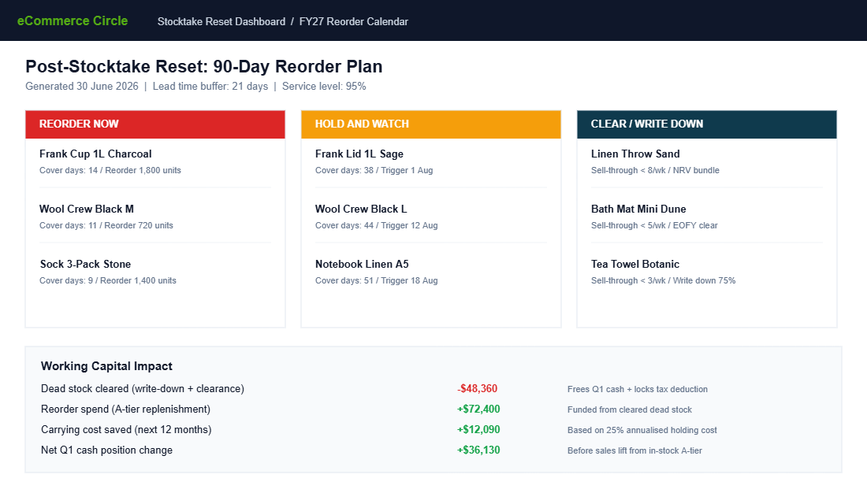This screenshot has width=867, height=504.
Task: Select Notebook Linen A5 item
Action: tap(363, 265)
